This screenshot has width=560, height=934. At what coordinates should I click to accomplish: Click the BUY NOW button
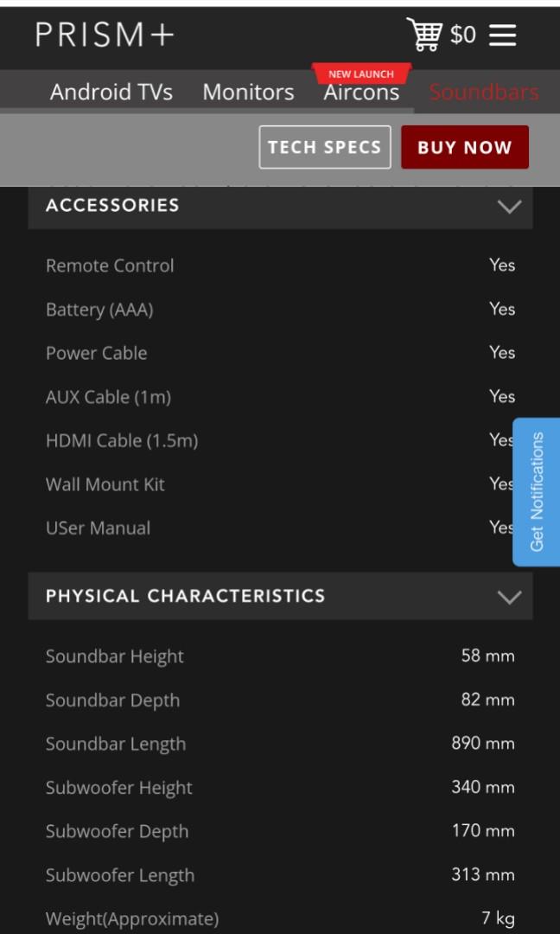[464, 147]
